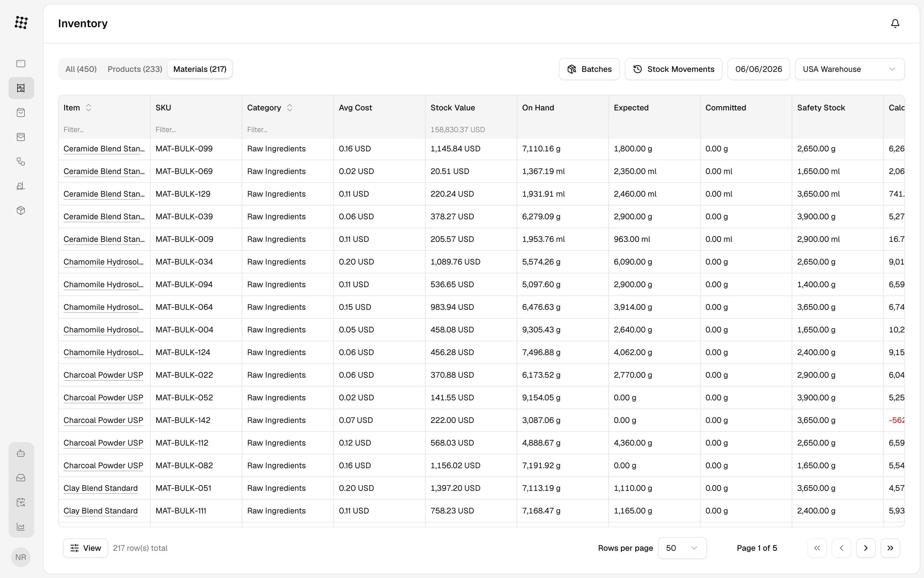
Task: Select the Materials (217) tab
Action: click(x=200, y=69)
